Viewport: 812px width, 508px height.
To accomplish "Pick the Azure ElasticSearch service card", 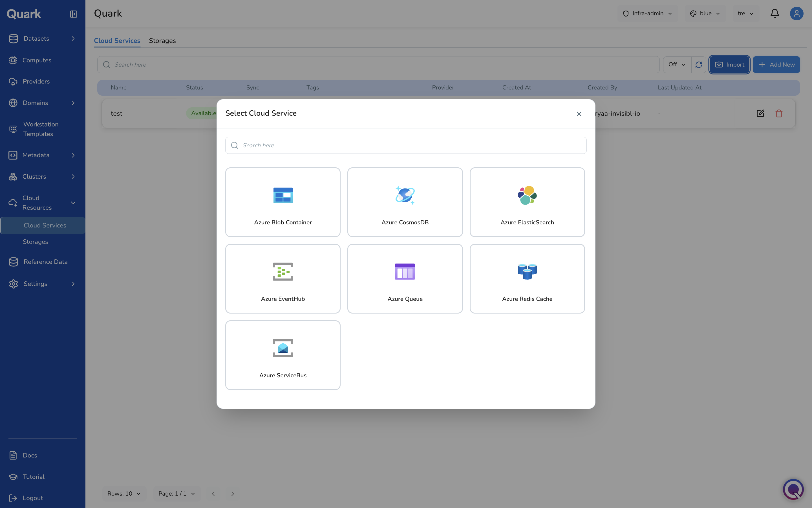I will [527, 202].
